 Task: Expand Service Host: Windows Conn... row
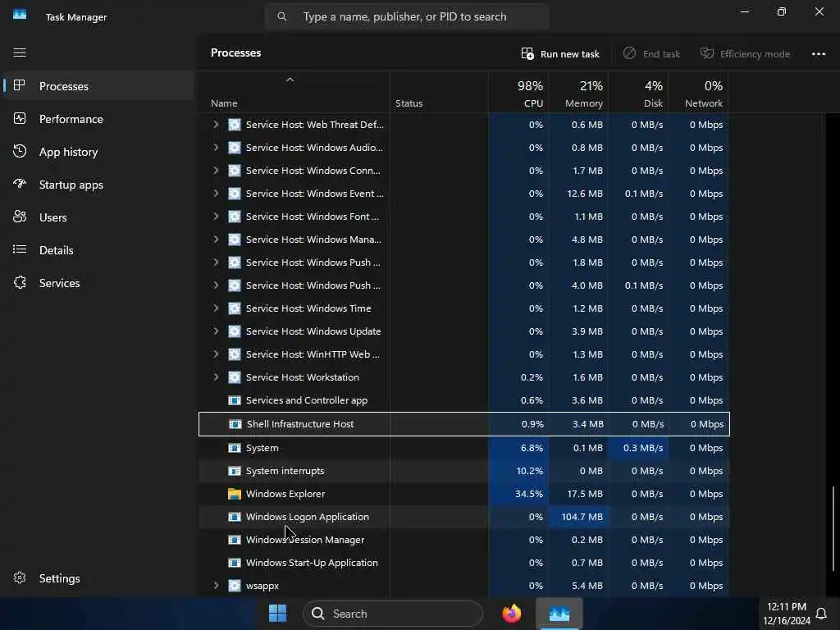point(216,171)
